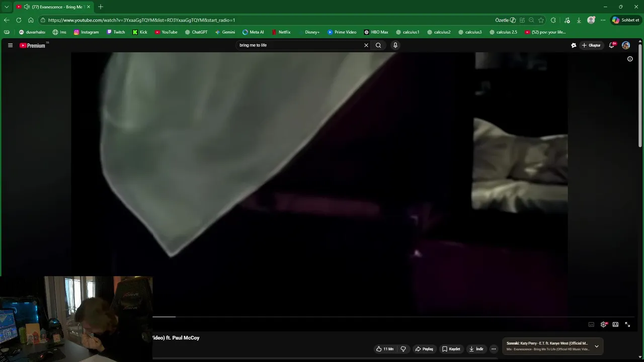
Task: Close the Evanescence tab
Action: pos(89,7)
